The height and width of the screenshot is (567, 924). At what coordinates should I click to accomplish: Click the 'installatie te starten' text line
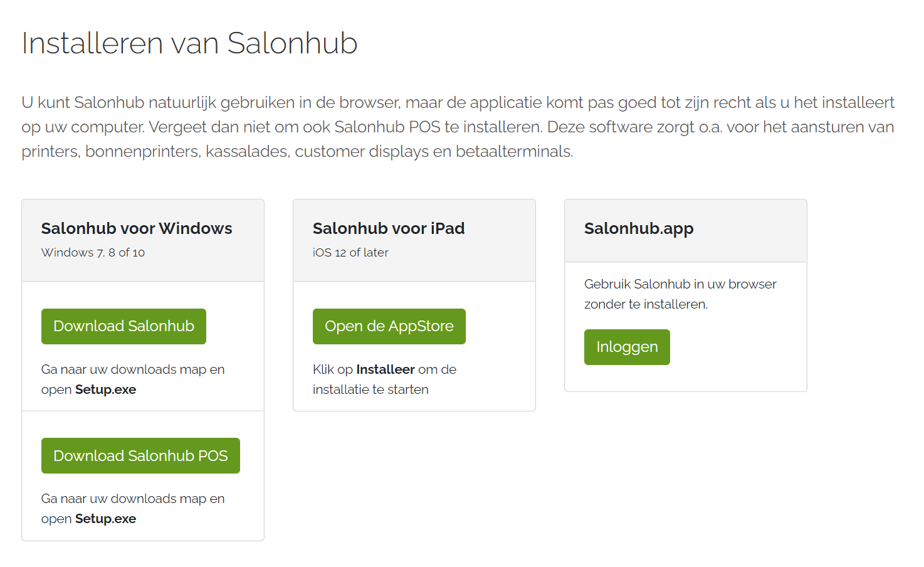coord(370,389)
